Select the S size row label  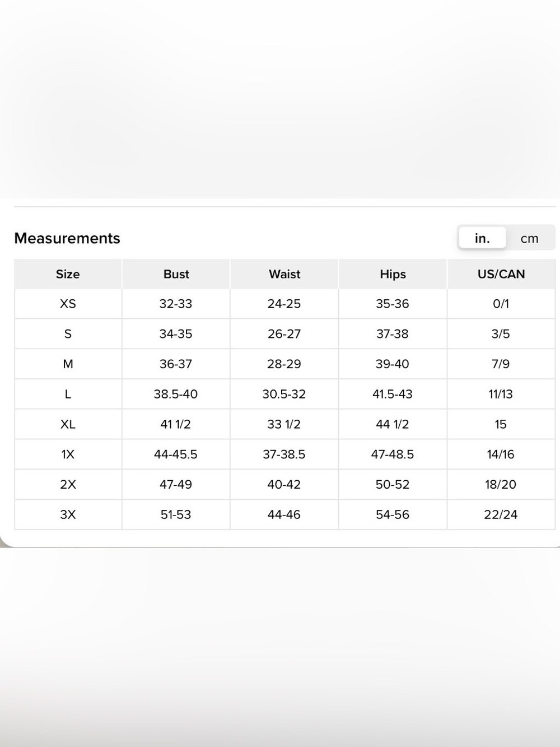[x=68, y=334]
